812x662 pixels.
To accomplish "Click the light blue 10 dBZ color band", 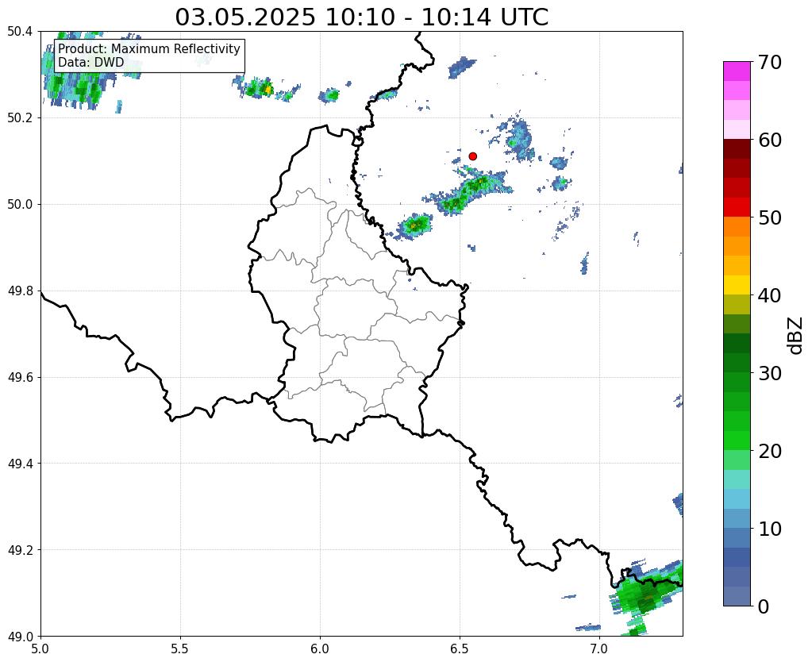I will (x=737, y=518).
